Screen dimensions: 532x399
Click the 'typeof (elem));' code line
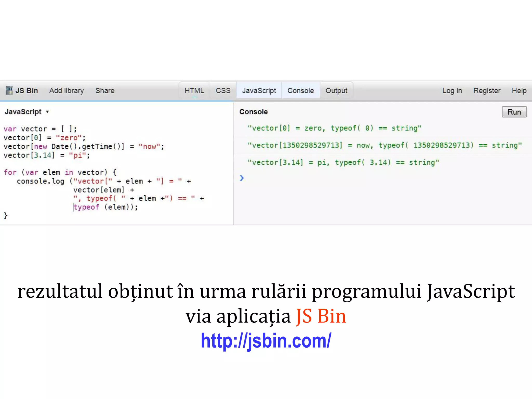(x=105, y=207)
